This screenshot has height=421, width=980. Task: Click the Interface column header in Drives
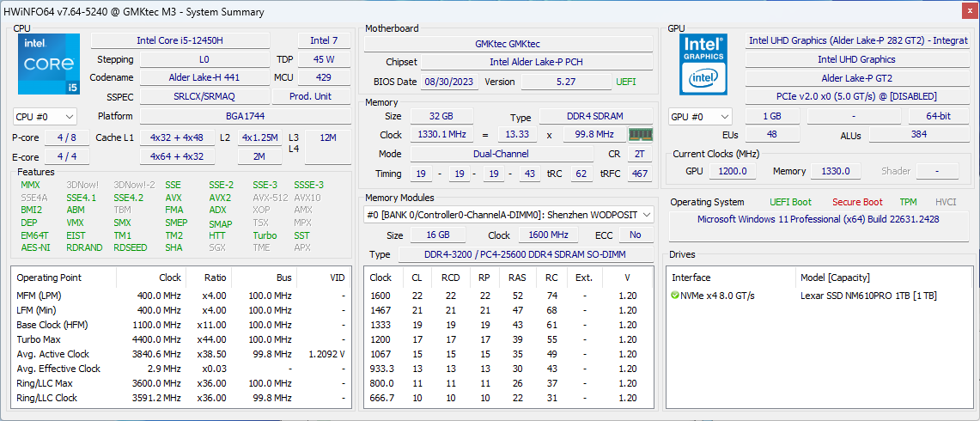coord(693,278)
